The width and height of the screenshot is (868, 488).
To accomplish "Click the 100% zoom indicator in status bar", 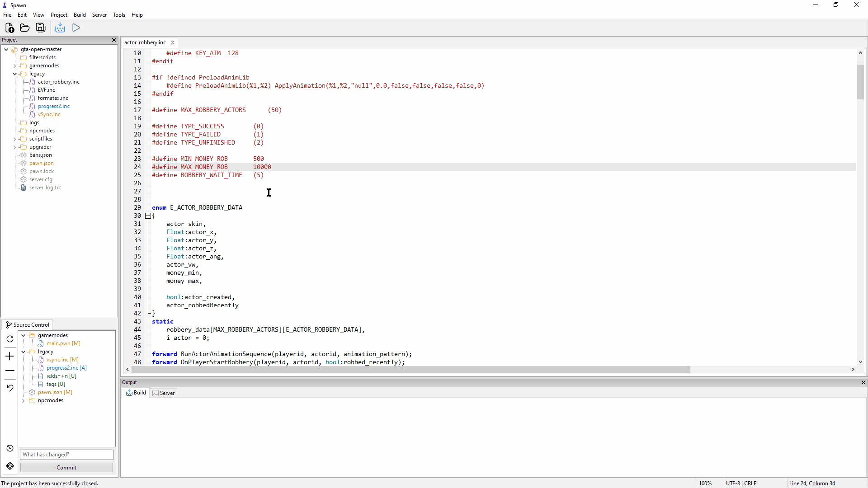I will coord(705,483).
